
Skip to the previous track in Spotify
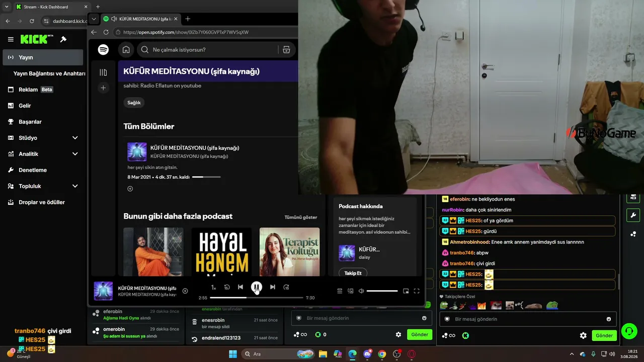point(240,287)
